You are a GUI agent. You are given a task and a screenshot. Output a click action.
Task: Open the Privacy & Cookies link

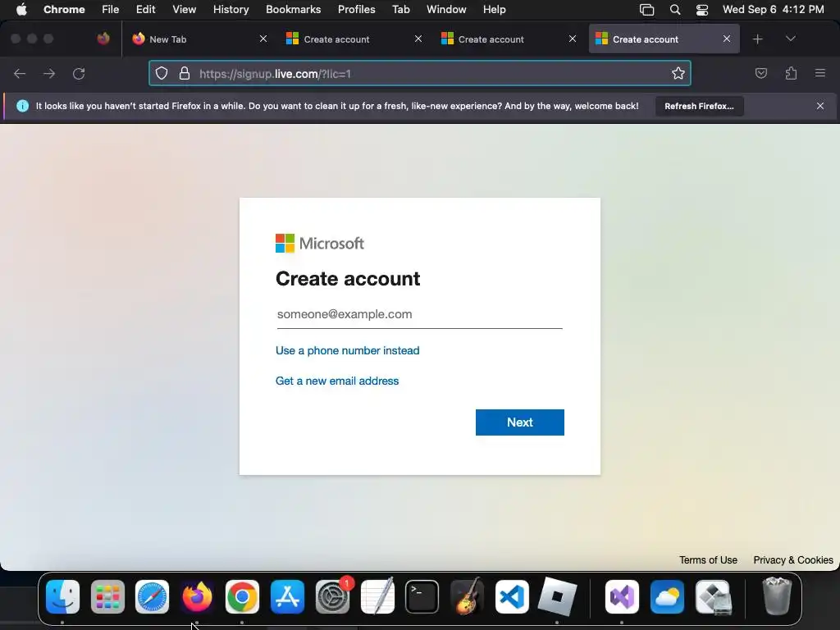tap(793, 559)
